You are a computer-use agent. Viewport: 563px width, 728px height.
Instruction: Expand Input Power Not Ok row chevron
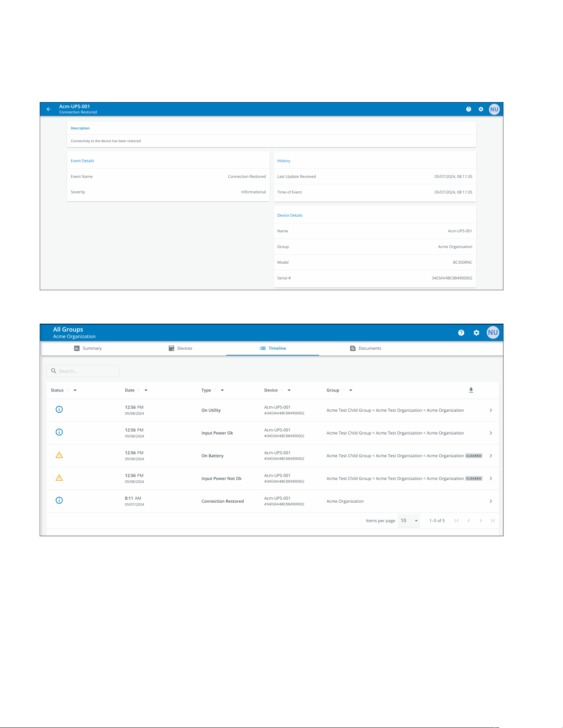click(x=491, y=478)
